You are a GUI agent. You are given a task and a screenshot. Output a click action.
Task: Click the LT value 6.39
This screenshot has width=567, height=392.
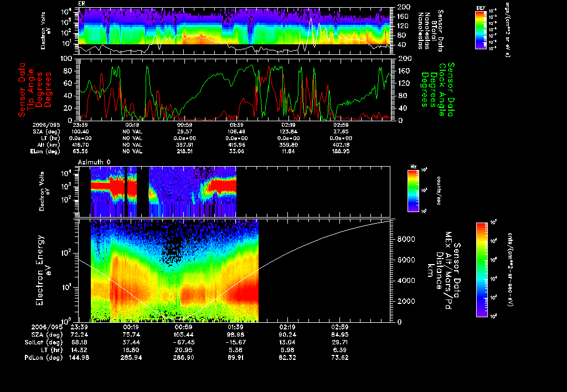point(340,350)
